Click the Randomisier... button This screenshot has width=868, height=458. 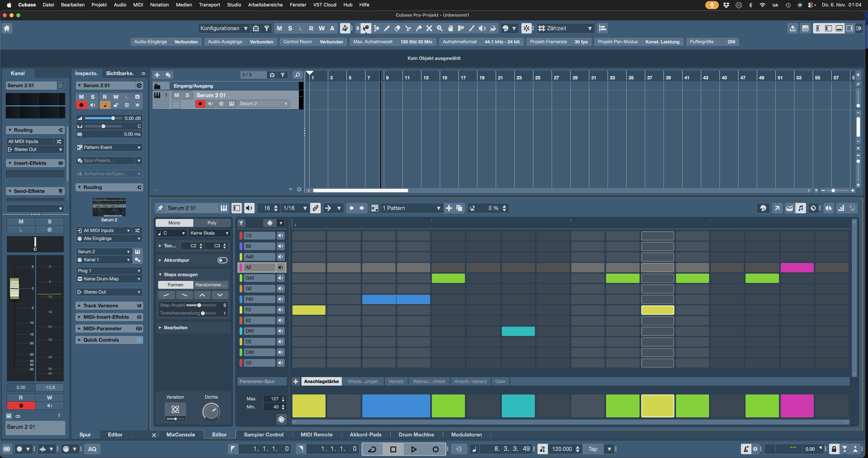[211, 285]
